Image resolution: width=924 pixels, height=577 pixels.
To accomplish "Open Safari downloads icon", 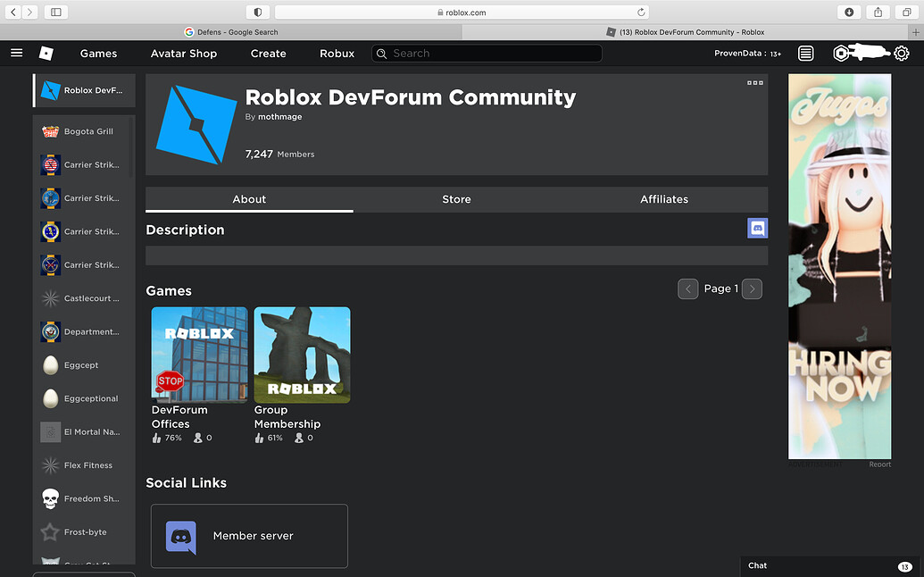I will [849, 12].
